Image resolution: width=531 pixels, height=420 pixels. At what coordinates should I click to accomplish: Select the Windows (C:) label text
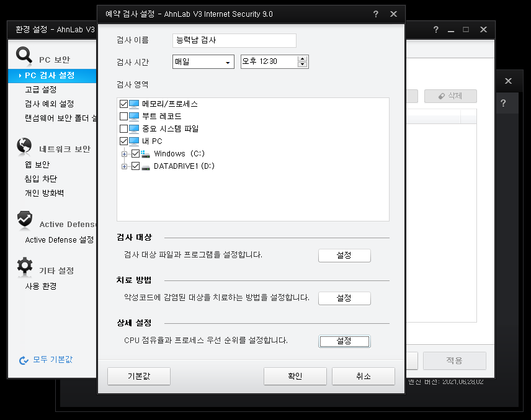179,154
